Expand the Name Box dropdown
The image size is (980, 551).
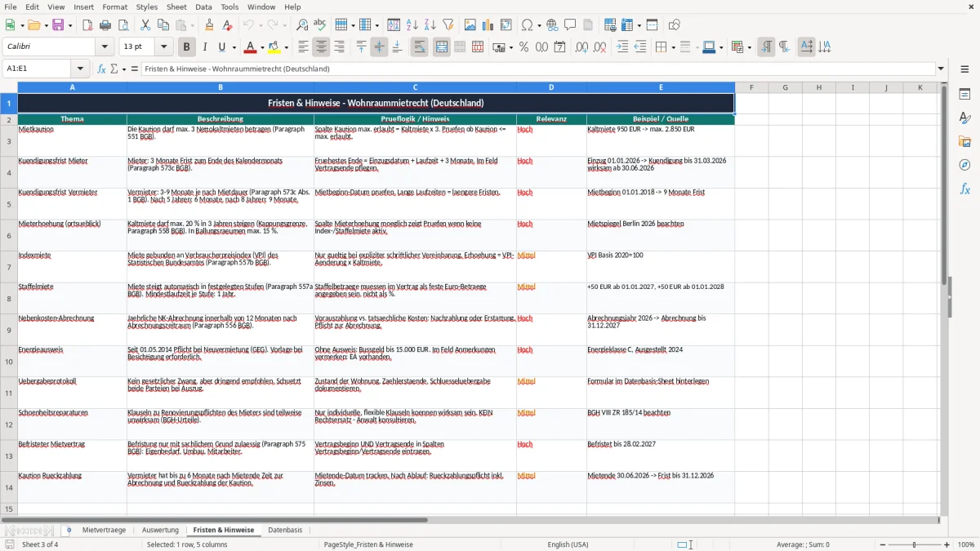(80, 69)
